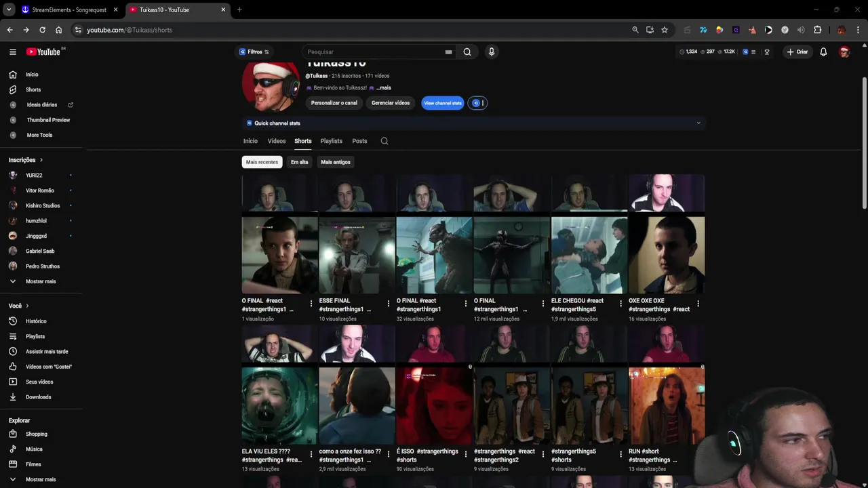Switch to the Início channel tab
Image resolution: width=868 pixels, height=488 pixels.
[x=250, y=141]
